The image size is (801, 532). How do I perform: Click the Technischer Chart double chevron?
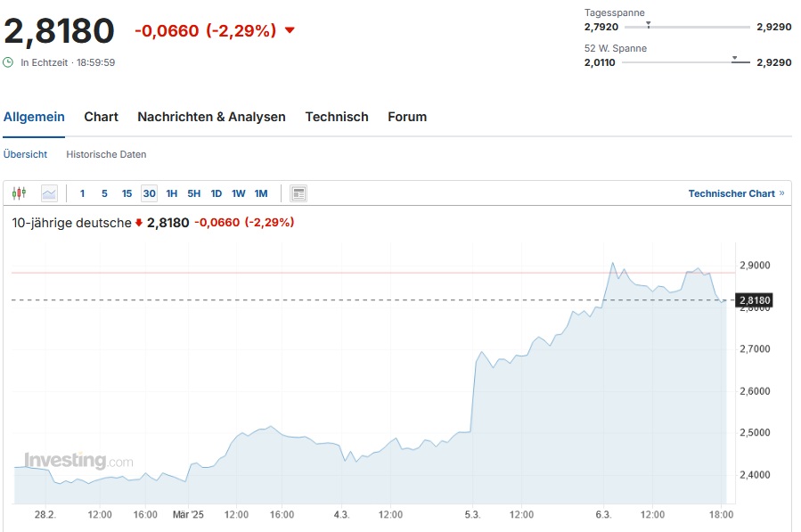[x=782, y=193]
